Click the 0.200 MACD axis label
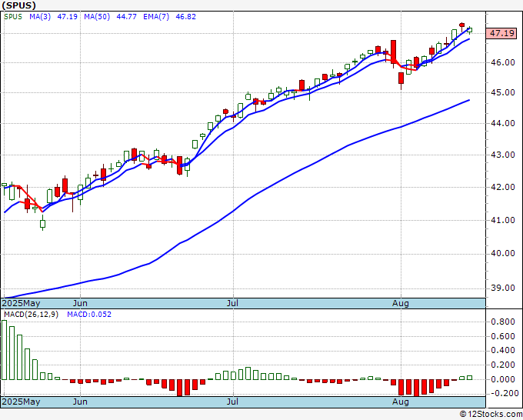The image size is (523, 420). [x=503, y=365]
